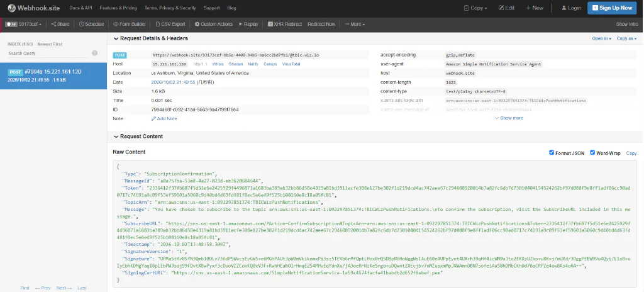Click the Sign Up Now button
The width and height of the screenshot is (644, 292).
click(x=612, y=8)
